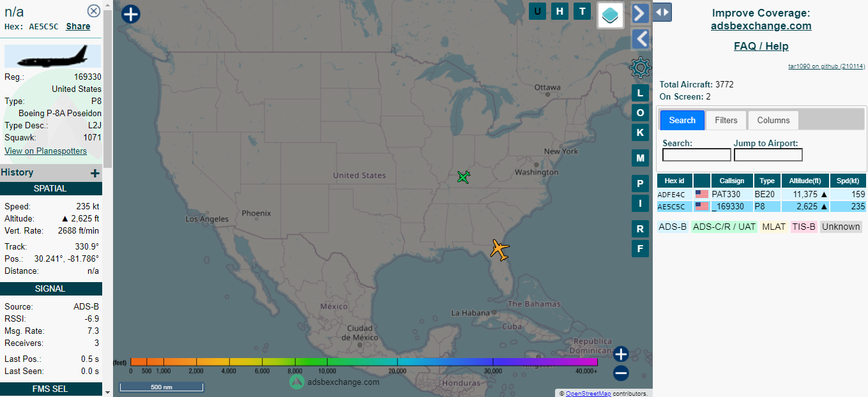Open the OpenStreetMap contributors link
The width and height of the screenshot is (868, 397).
588,394
